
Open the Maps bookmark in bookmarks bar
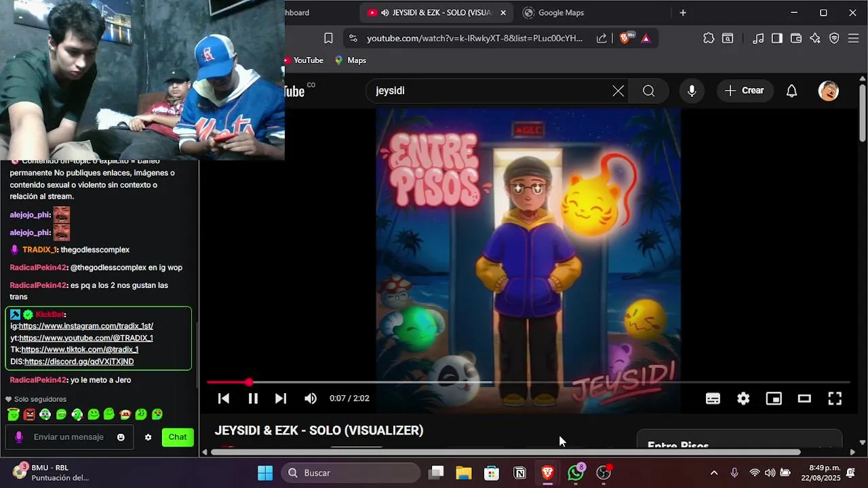click(x=350, y=60)
